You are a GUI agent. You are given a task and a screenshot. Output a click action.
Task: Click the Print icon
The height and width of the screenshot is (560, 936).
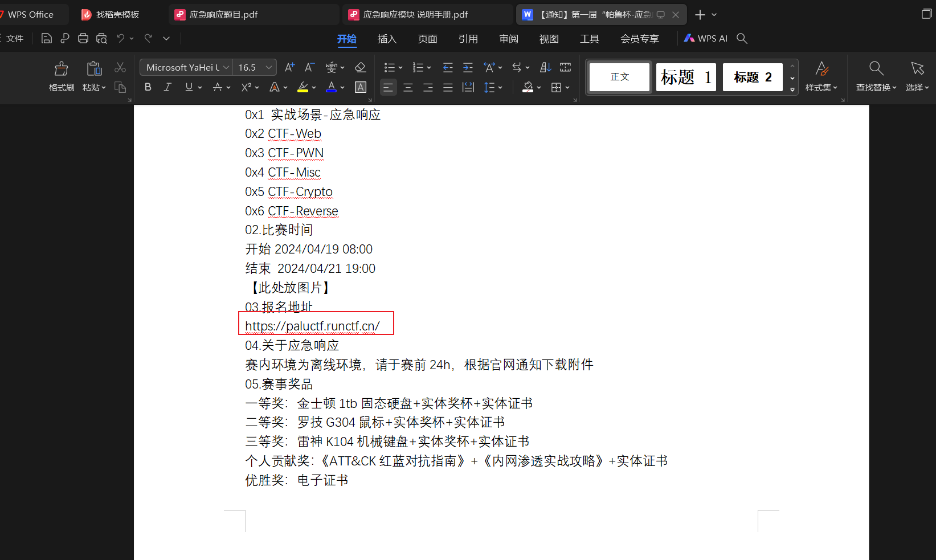tap(83, 38)
